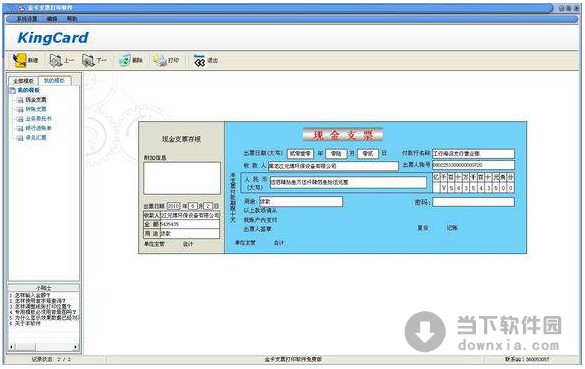Open tip 6 关于本软件
585x369 pixels.
[25, 323]
